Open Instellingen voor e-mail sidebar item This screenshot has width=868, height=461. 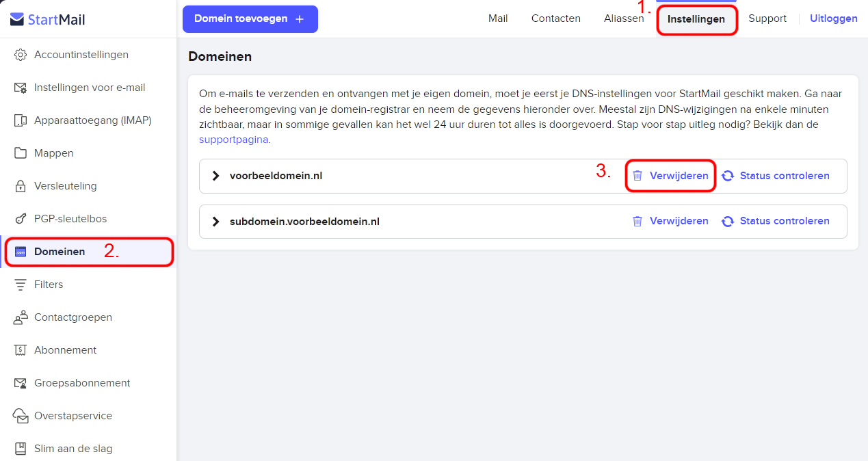88,88
